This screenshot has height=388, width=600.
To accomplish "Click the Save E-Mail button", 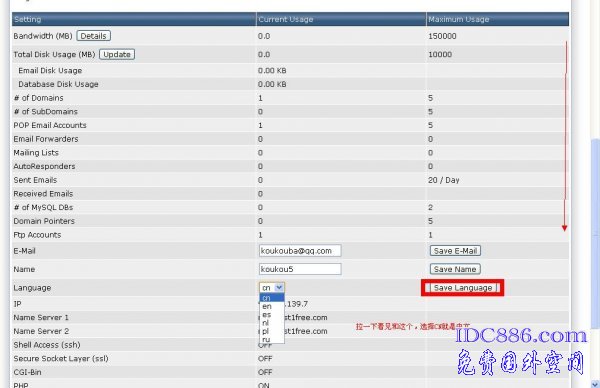I will pyautogui.click(x=455, y=251).
